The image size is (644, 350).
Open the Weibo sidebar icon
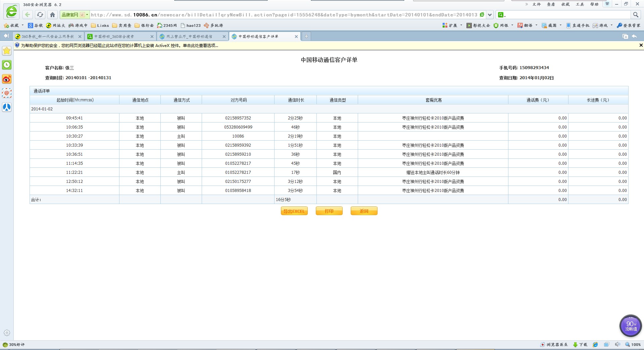point(7,79)
